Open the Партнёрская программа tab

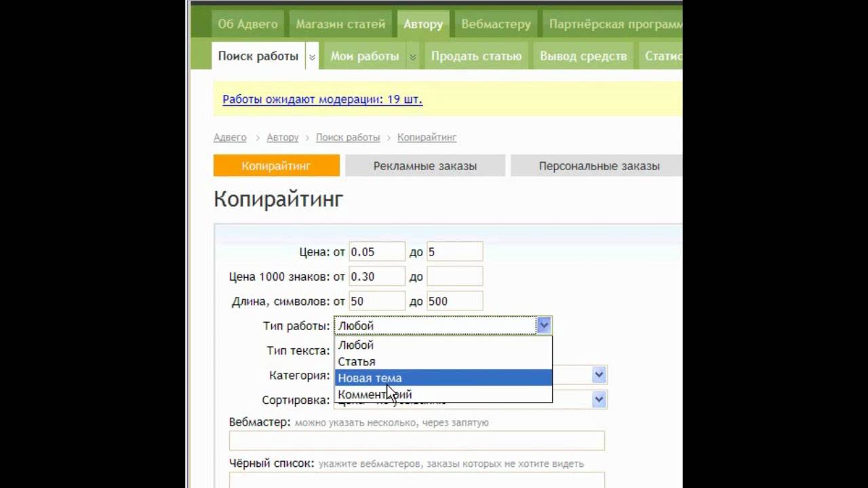(612, 24)
